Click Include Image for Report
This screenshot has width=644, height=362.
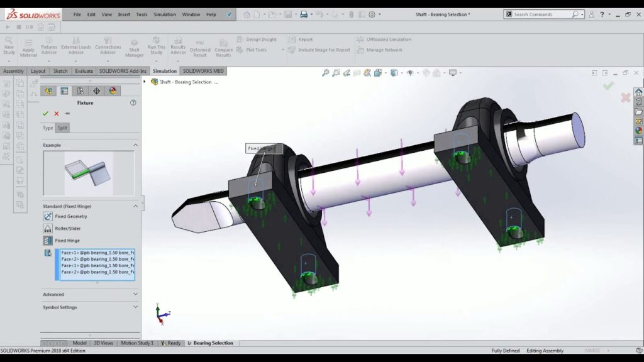click(x=319, y=50)
